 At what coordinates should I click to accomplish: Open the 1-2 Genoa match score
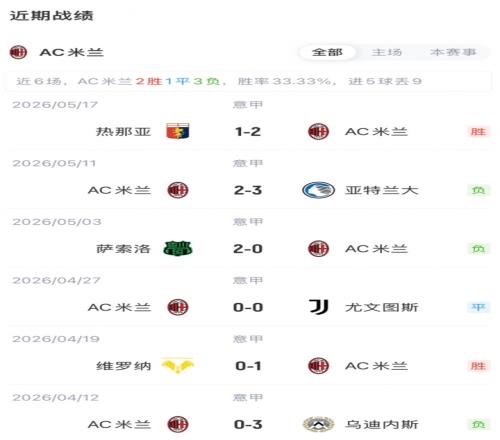tap(248, 132)
